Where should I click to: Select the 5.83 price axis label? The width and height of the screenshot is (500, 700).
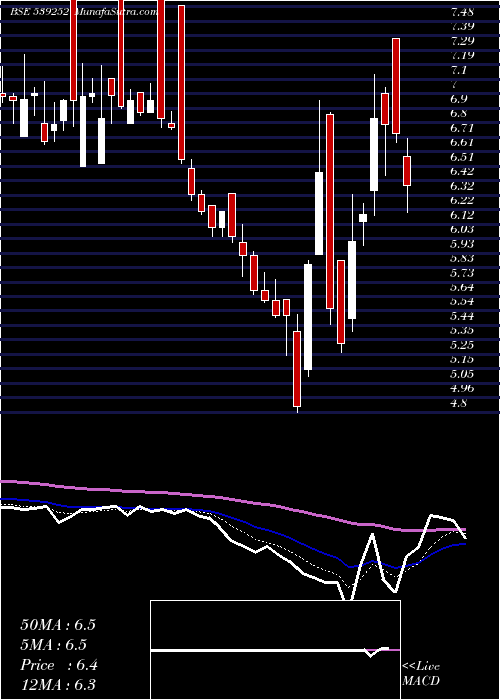point(462,258)
